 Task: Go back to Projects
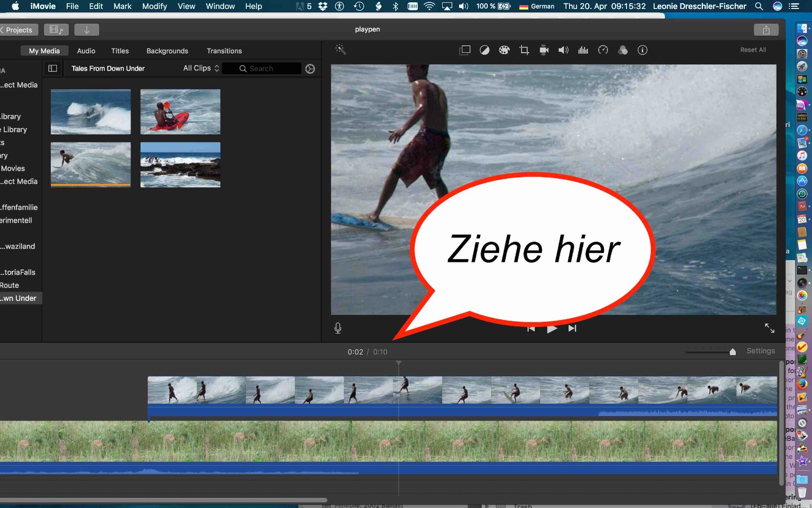tap(18, 30)
